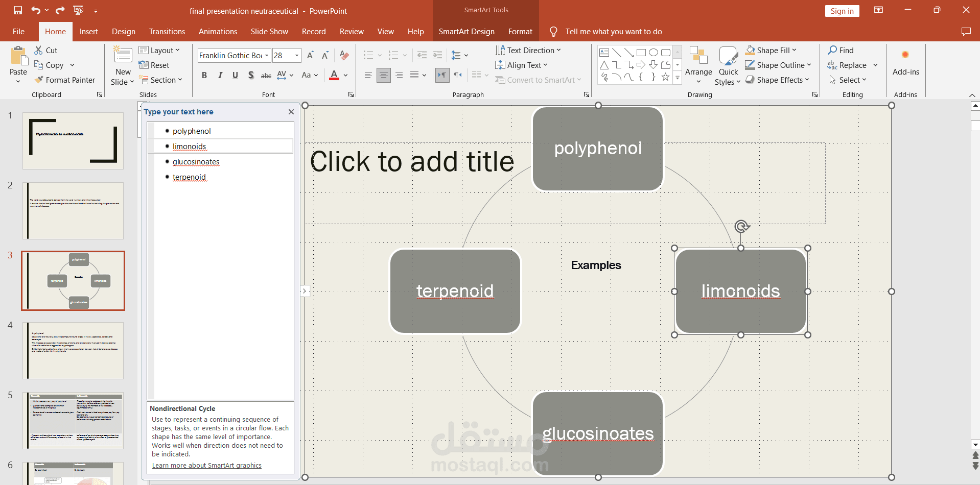Image resolution: width=980 pixels, height=485 pixels.
Task: Enable center text alignment
Action: pos(383,75)
